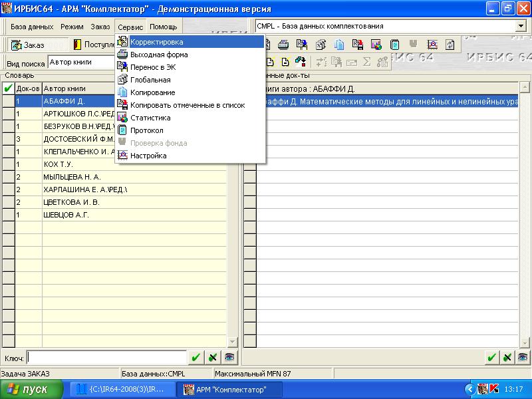This screenshot has width=532, height=399.
Task: Select Копирование menu entry
Action: pos(190,92)
